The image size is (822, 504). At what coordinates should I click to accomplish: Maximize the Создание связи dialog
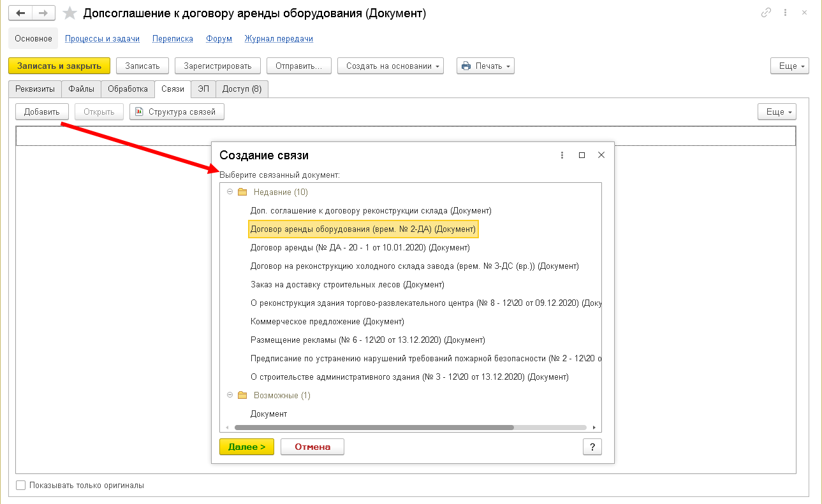pos(582,155)
